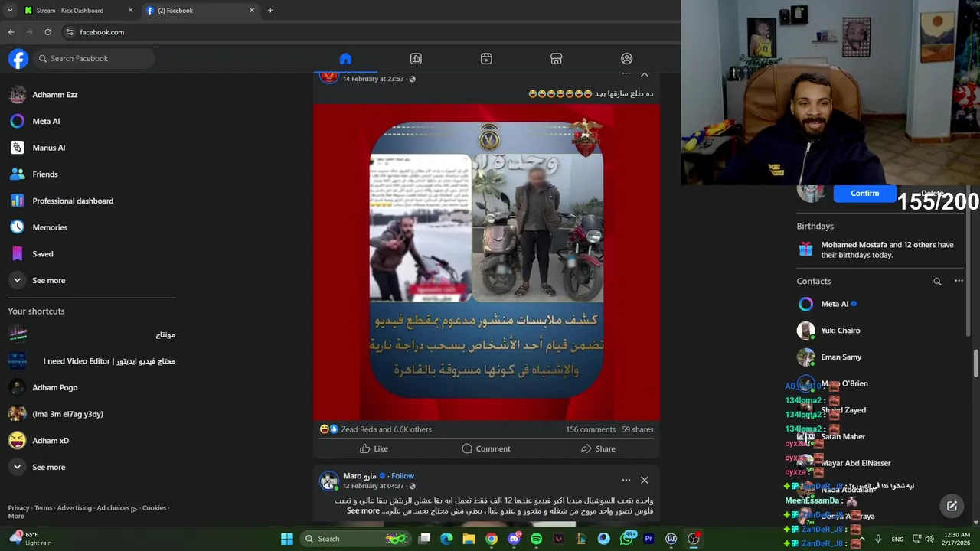Reload the page with browser refresh icon
Screen dimensions: 980x551
pyautogui.click(x=47, y=32)
